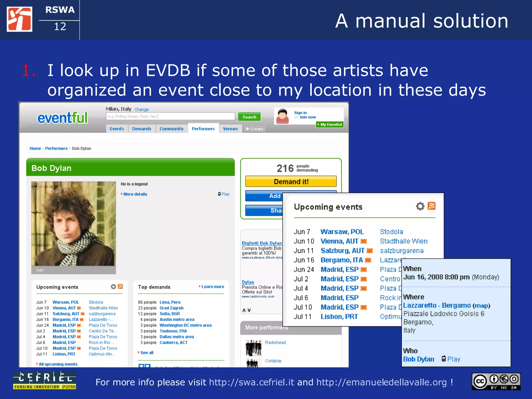Click RSS icon in enlarged Upcoming events popup
The width and height of the screenshot is (532, 399).
click(431, 206)
